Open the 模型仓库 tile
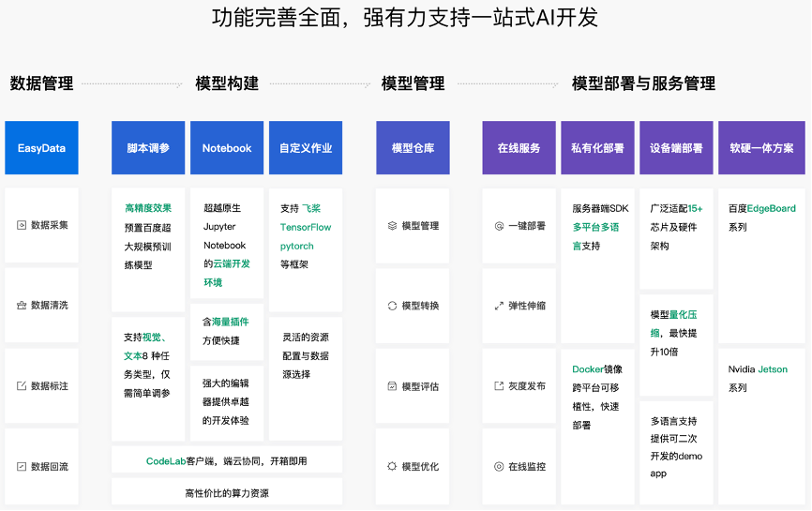The width and height of the screenshot is (812, 511). pos(413,147)
